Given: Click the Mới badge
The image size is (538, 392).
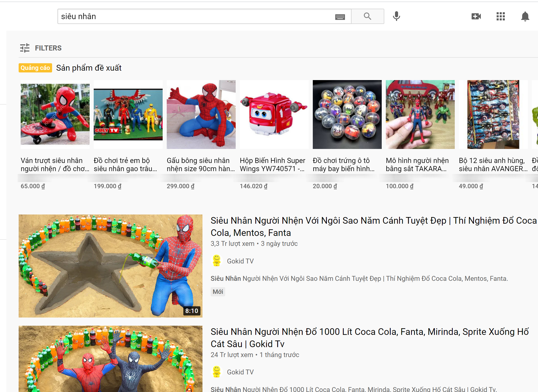Looking at the screenshot, I should point(218,292).
